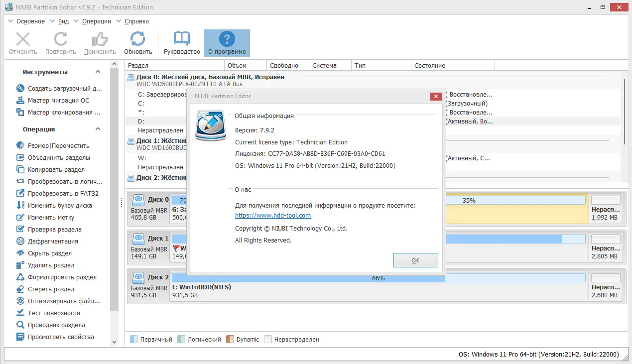Close the NIUBI Partition Editor dialog
The image size is (632, 364).
436,96
